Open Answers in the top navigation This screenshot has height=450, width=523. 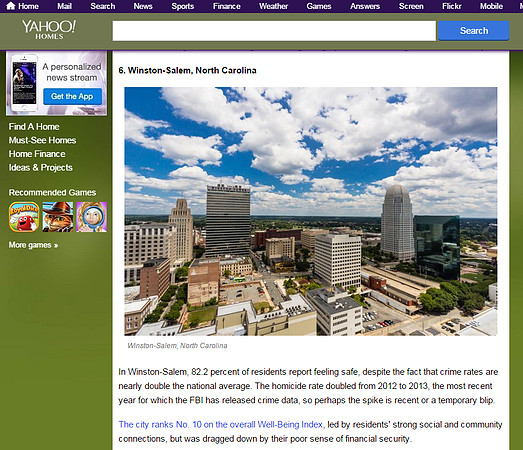[365, 6]
